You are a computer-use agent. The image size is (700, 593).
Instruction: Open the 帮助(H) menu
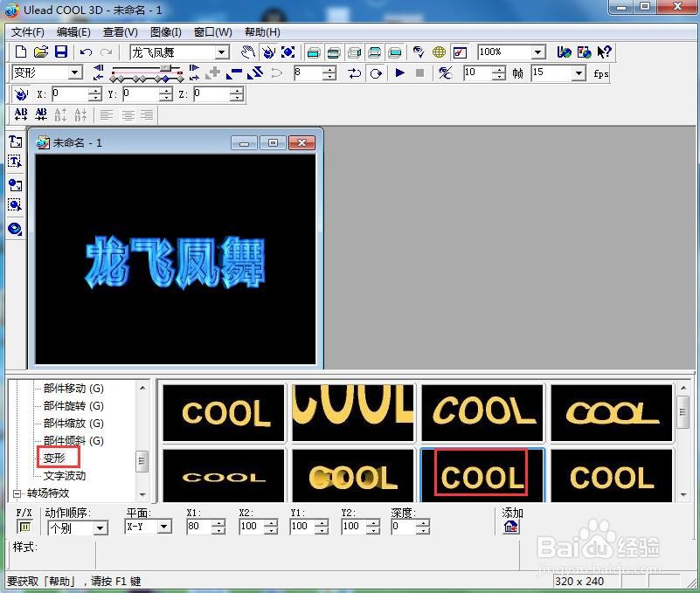click(262, 32)
